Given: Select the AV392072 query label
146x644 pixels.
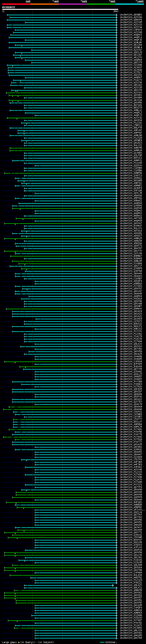Looking at the screenshot, I should pos(8,7).
